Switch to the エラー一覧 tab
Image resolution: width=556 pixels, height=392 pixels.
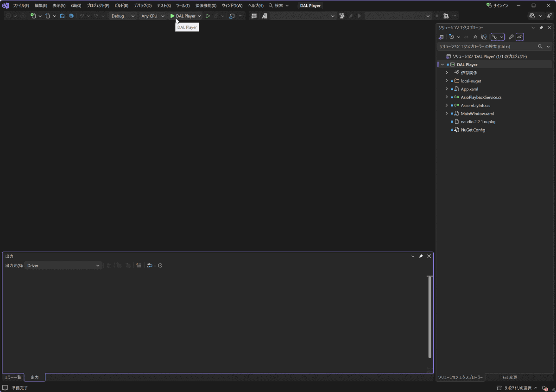[x=13, y=377]
